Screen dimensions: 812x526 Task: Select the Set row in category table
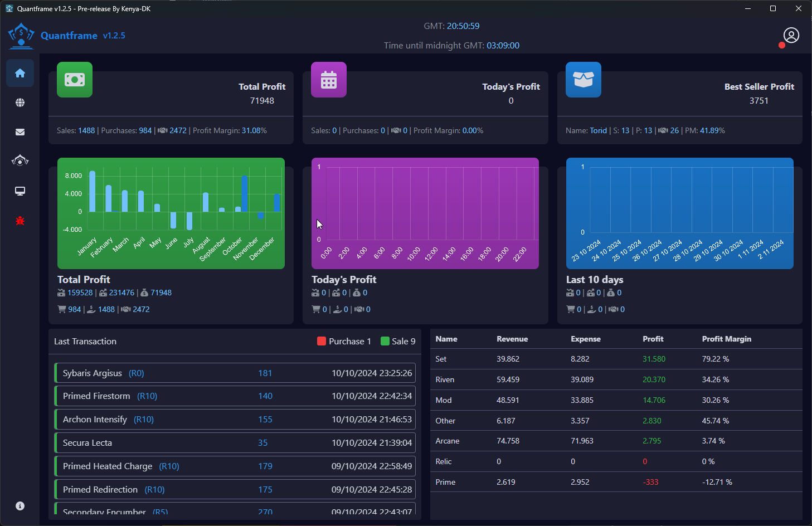point(616,359)
